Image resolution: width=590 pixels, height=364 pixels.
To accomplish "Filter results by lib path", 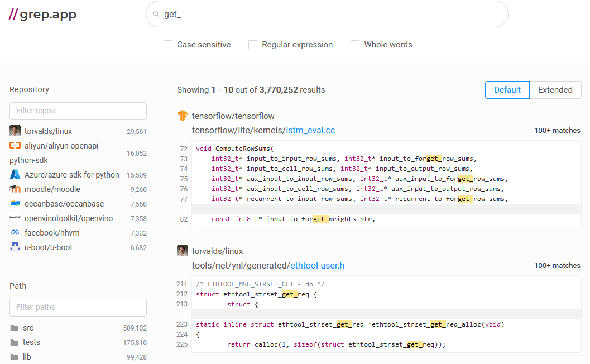I will tap(27, 357).
